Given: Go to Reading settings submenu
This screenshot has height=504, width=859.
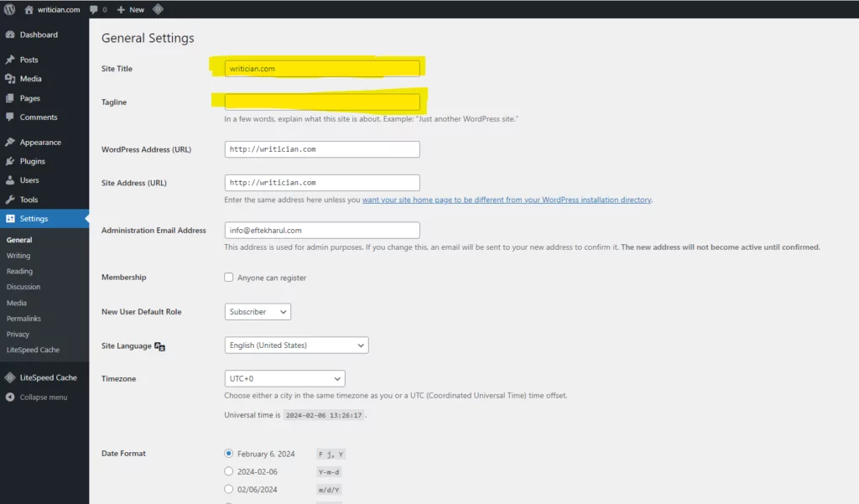Looking at the screenshot, I should 19,271.
